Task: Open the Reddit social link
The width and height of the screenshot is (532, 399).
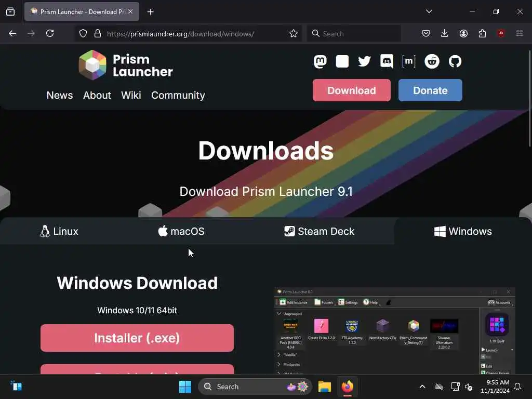Action: pyautogui.click(x=432, y=61)
